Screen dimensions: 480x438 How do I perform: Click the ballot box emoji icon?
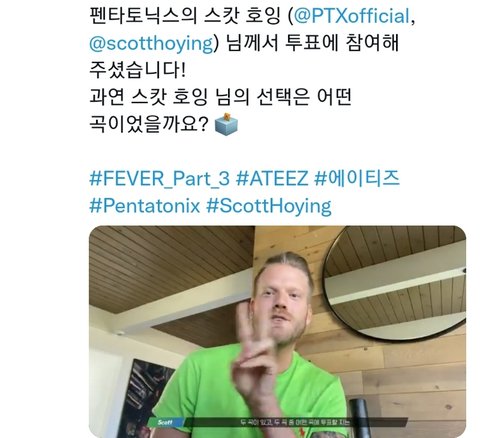[x=226, y=124]
